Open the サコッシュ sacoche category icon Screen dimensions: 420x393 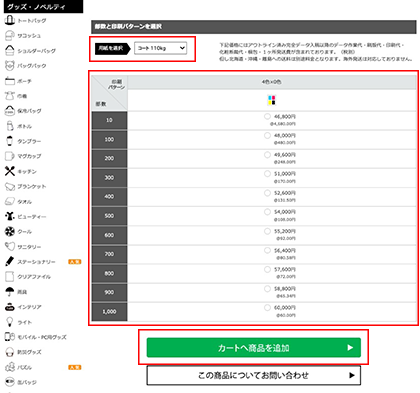(10, 35)
